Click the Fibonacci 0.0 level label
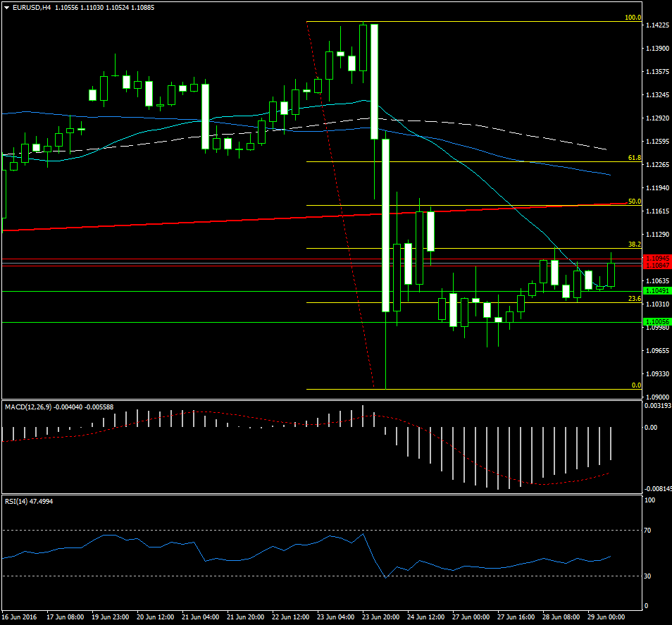Screen dimensions: 672x625 635,385
